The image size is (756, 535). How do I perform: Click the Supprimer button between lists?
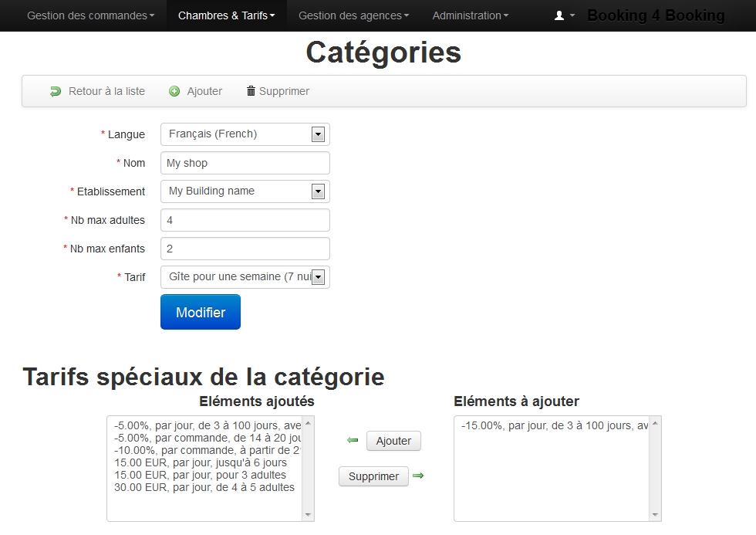[x=373, y=476]
